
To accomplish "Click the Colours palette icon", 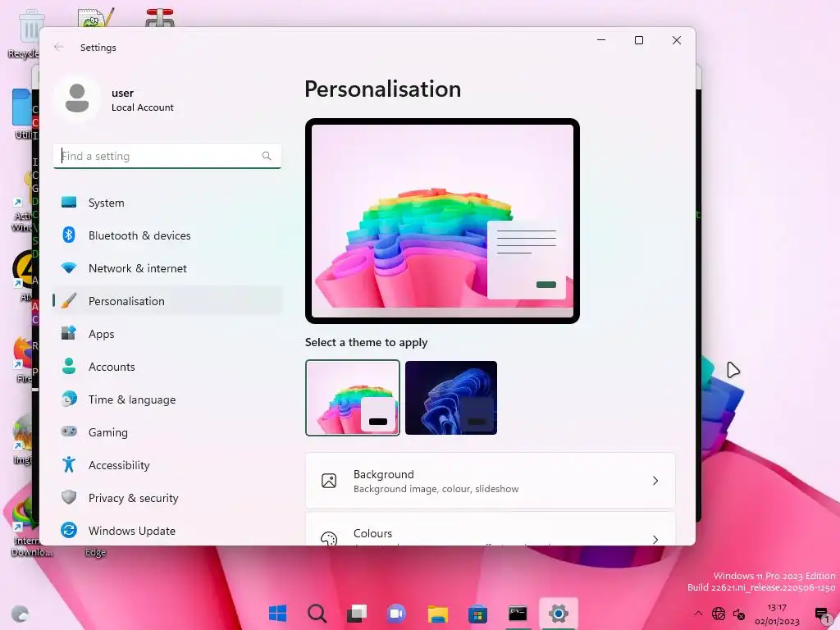I will [329, 538].
